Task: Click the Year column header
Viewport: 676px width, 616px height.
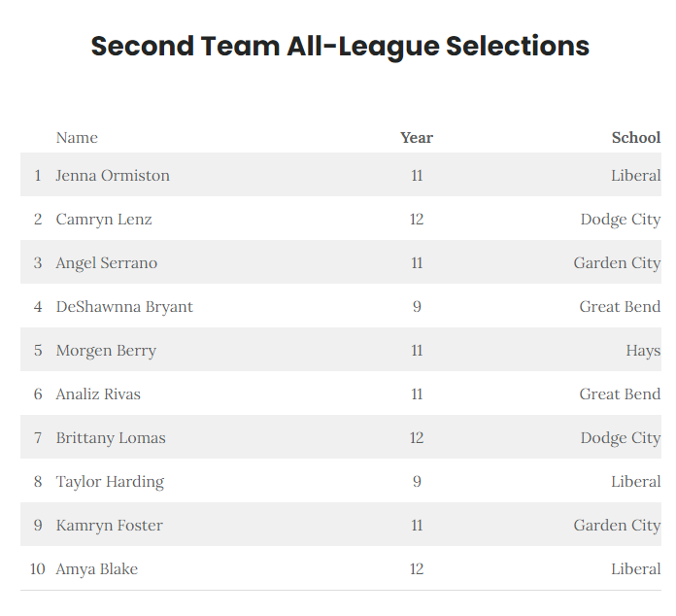Action: [x=417, y=138]
